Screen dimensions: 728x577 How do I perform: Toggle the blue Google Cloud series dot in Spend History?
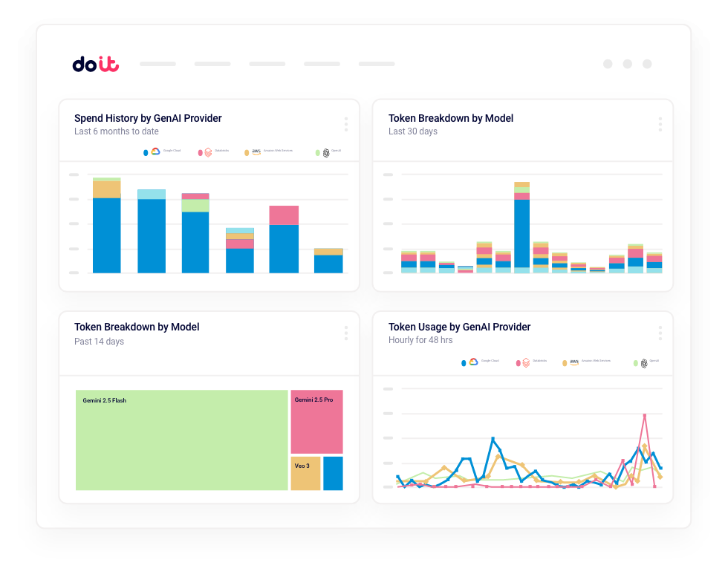[x=146, y=152]
